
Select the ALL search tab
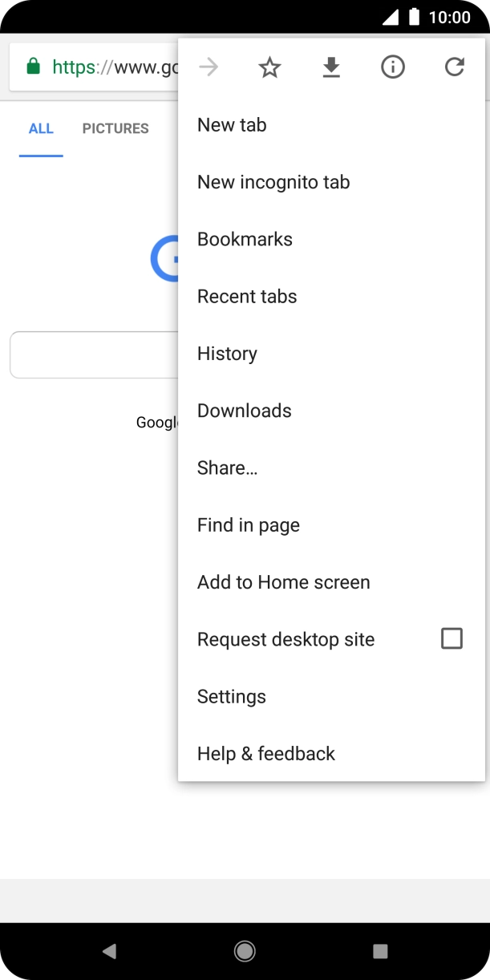pyautogui.click(x=41, y=128)
